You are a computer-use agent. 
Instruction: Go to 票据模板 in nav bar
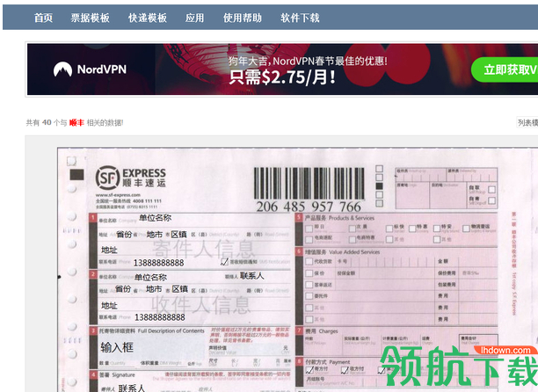(x=91, y=18)
